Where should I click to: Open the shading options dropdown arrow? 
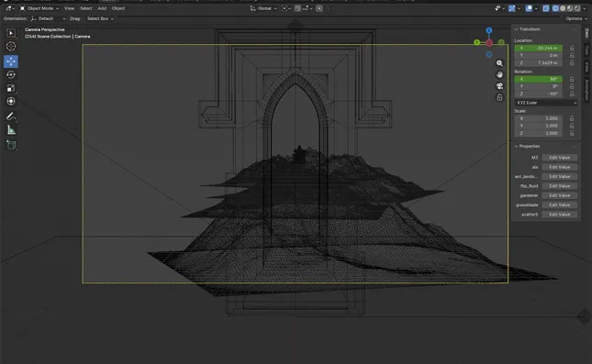pyautogui.click(x=585, y=8)
